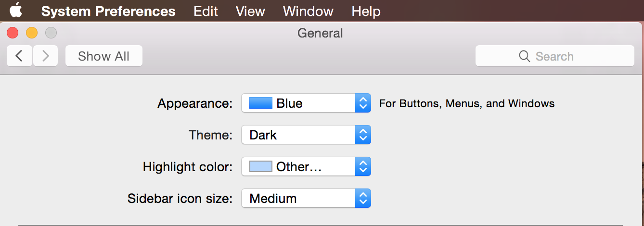Open the Window menu

point(308,11)
